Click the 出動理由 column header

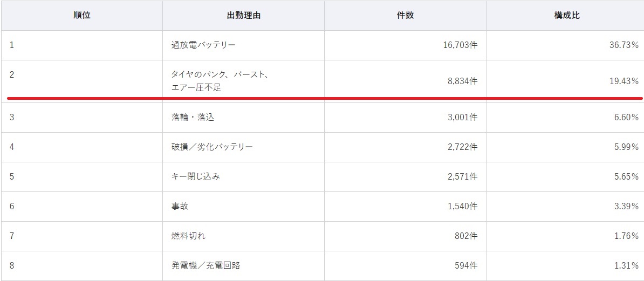(x=243, y=16)
